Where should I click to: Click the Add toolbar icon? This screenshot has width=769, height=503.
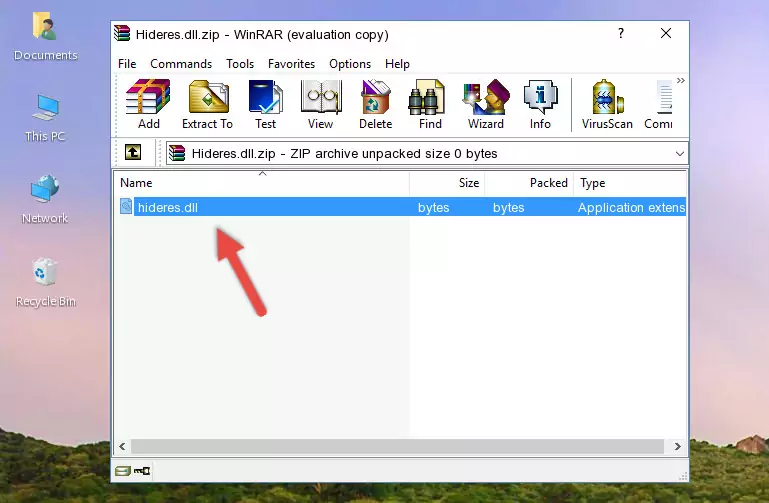pyautogui.click(x=148, y=104)
